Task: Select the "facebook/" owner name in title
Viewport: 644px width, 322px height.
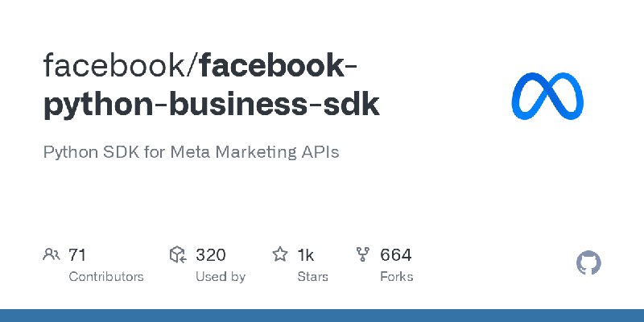Action: pyautogui.click(x=121, y=66)
